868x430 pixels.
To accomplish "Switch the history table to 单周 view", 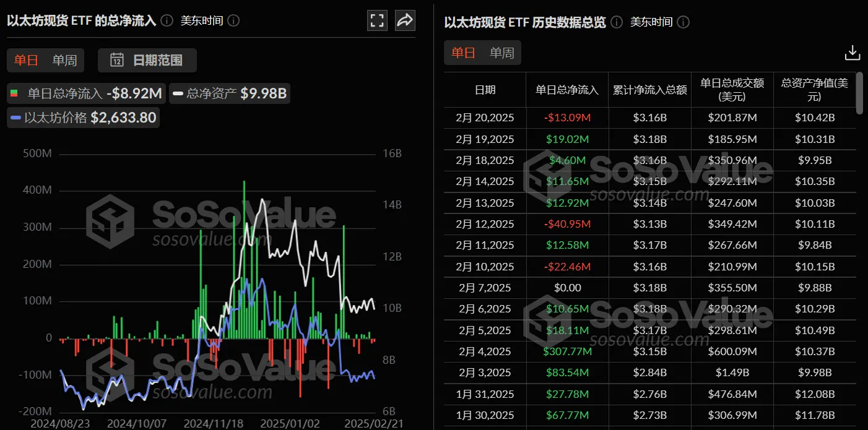I will tap(501, 53).
